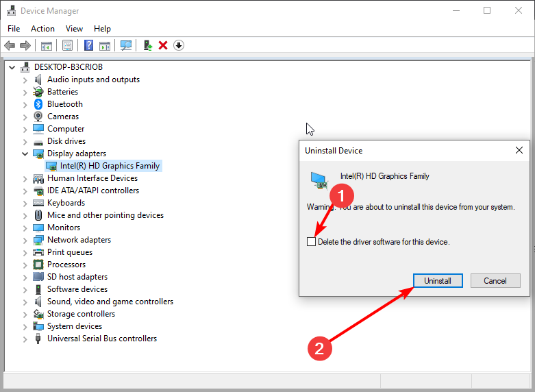Expand the IDE ATA/ATAPI controllers arrow
The height and width of the screenshot is (392, 535).
coord(25,191)
